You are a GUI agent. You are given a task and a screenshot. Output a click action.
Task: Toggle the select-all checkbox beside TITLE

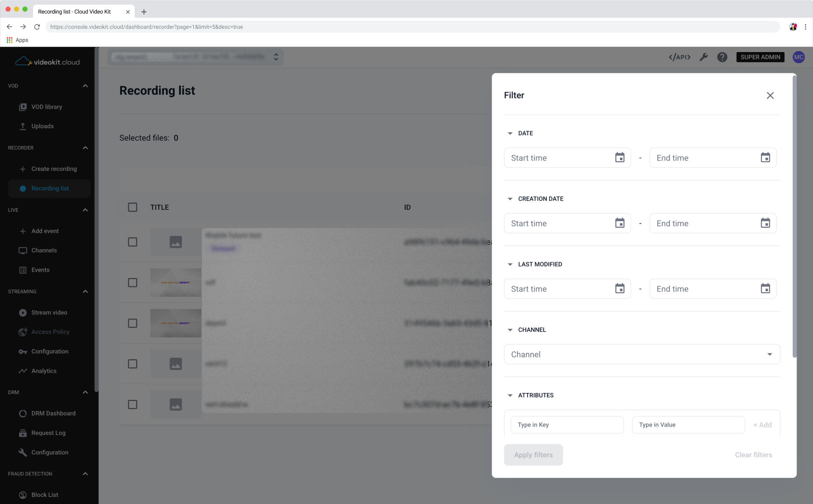tap(133, 207)
